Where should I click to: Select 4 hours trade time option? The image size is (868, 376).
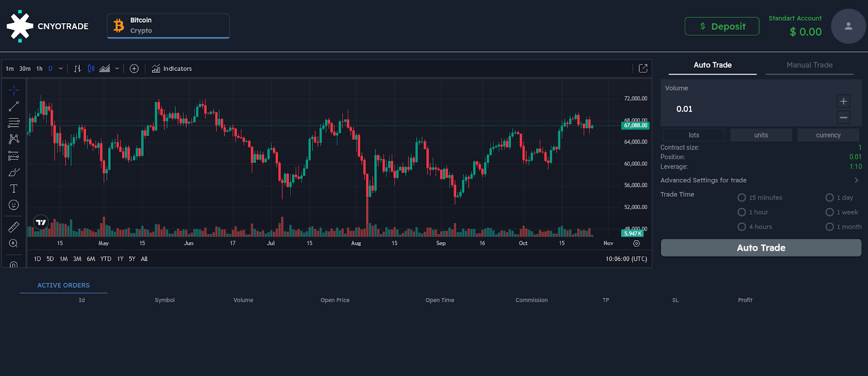[x=742, y=227]
